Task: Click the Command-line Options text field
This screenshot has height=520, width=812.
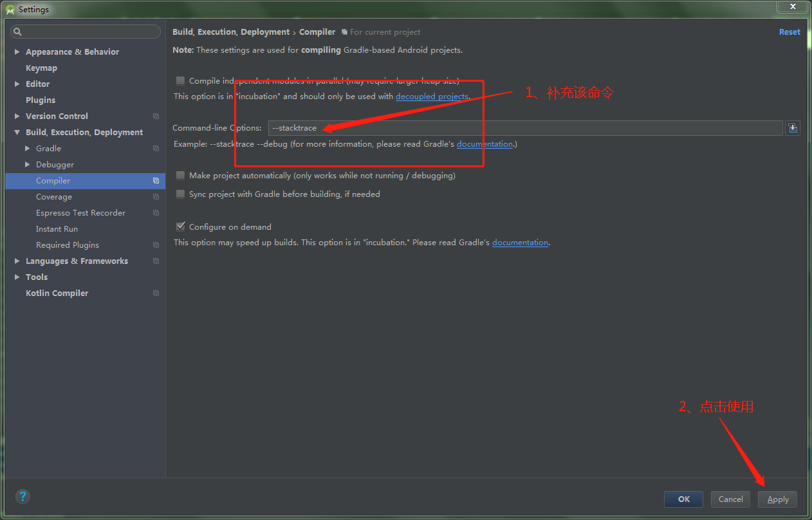Action: tap(525, 128)
